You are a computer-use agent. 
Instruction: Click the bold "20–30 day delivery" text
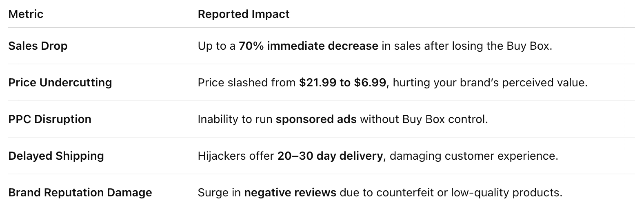pyautogui.click(x=330, y=156)
